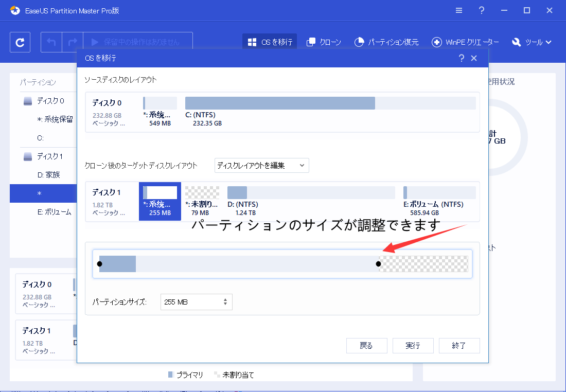Select 系统保留 partition in sidebar
Viewport: 566px width, 392px height.
[55, 119]
